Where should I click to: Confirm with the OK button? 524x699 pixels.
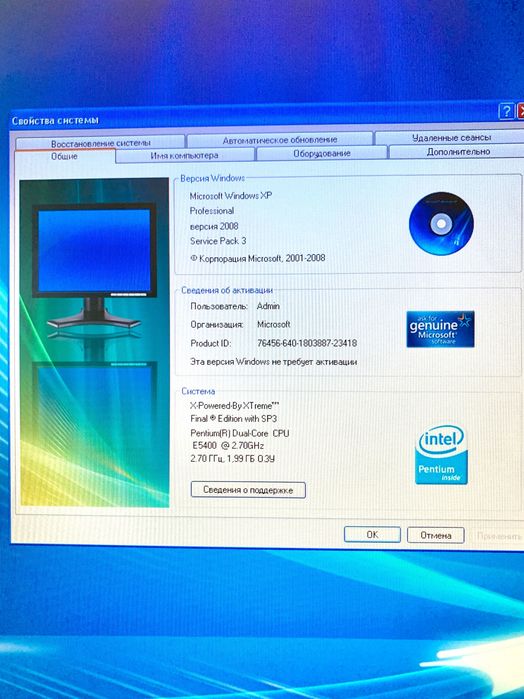pyautogui.click(x=372, y=535)
